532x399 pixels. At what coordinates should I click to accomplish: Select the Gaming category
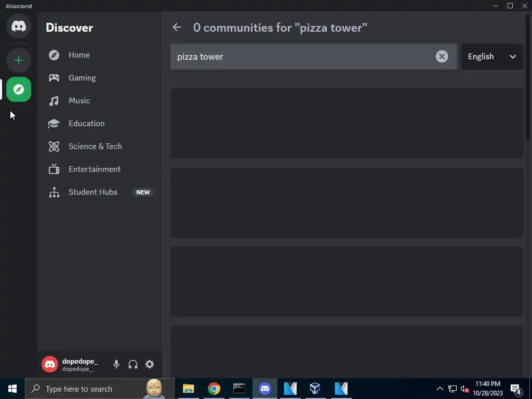coord(101,78)
